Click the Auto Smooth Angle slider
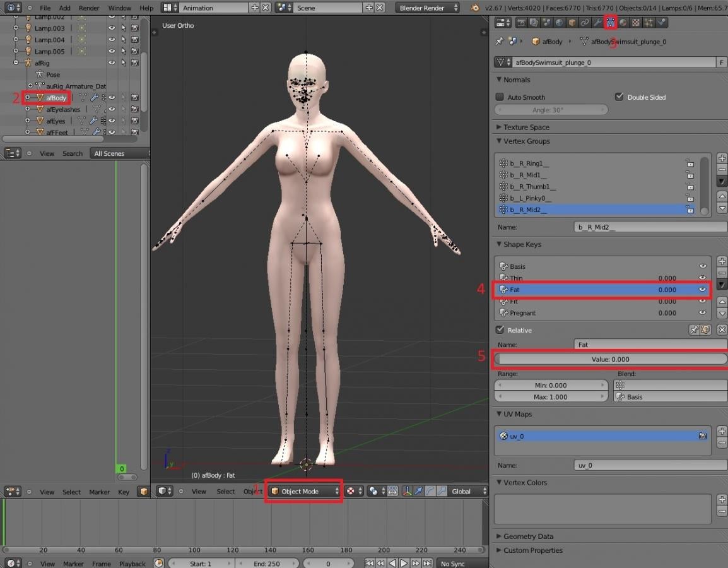Screen dimensions: 728x568 [551, 110]
